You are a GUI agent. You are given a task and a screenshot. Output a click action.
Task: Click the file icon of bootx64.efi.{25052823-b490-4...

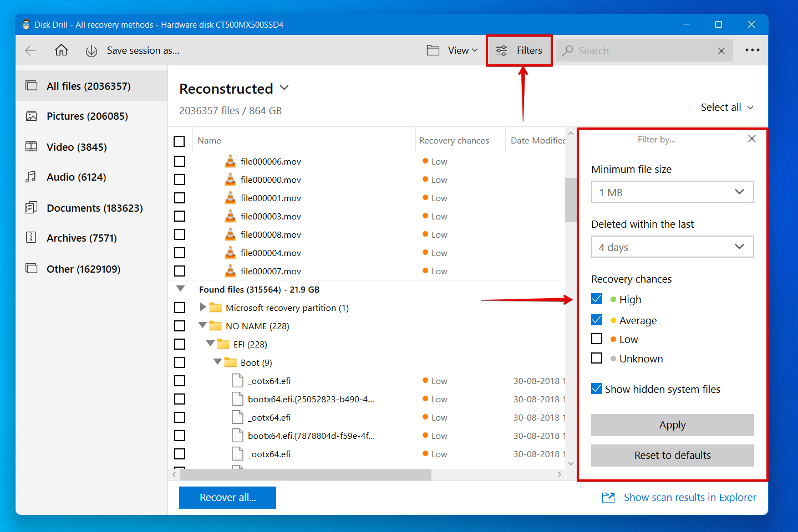tap(237, 399)
